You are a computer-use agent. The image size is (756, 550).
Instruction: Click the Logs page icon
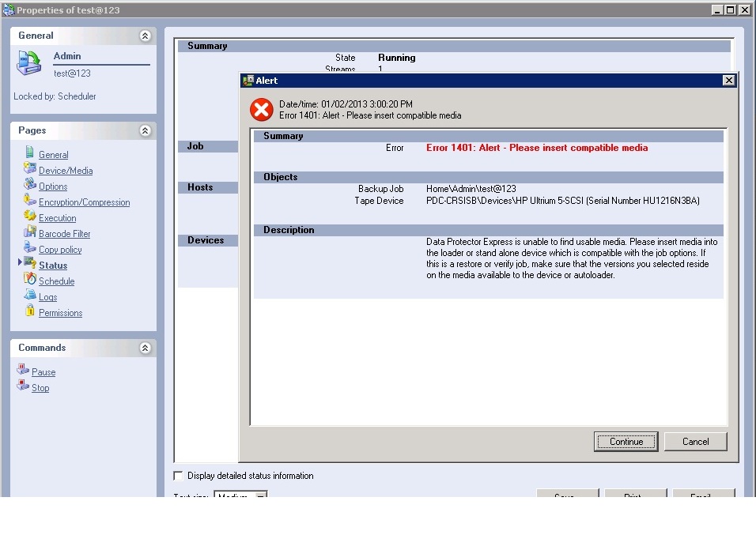click(30, 295)
